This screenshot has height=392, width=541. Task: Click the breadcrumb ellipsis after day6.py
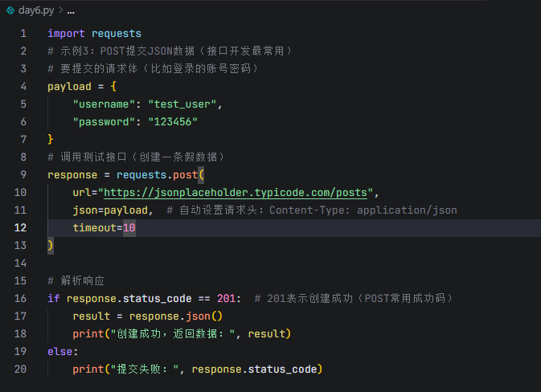[71, 12]
